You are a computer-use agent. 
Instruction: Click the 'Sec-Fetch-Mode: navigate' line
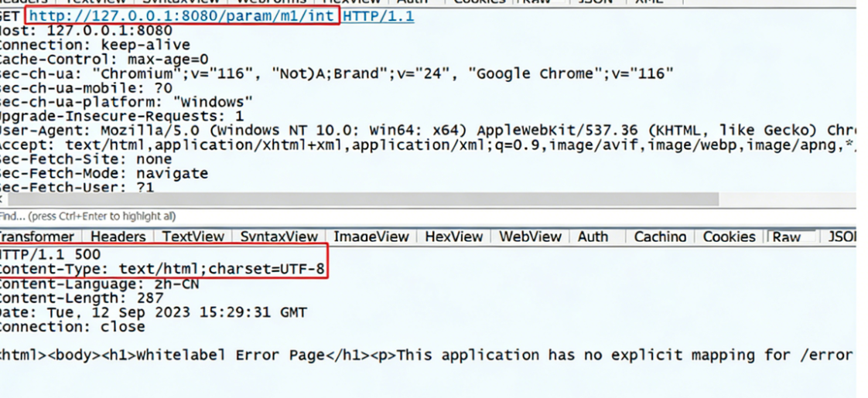pyautogui.click(x=104, y=174)
